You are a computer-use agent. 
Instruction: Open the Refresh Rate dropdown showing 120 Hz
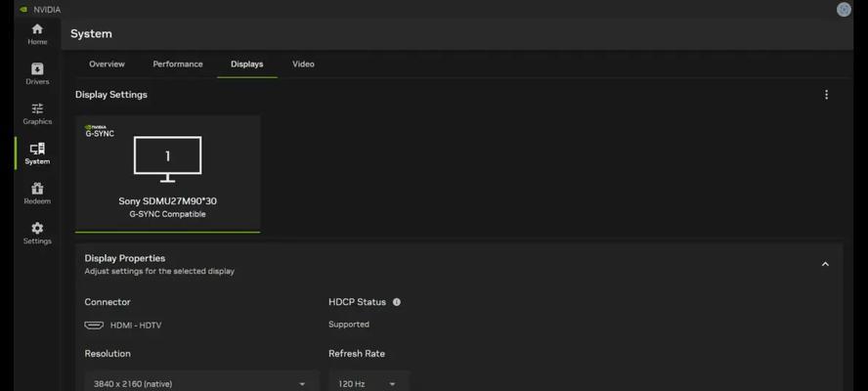(x=369, y=383)
